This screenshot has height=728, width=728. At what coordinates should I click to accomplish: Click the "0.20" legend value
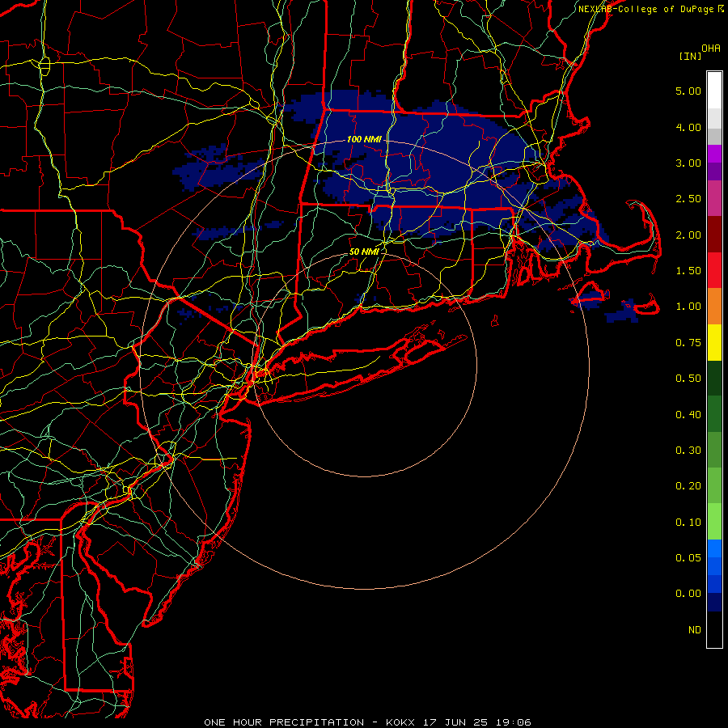coord(688,486)
